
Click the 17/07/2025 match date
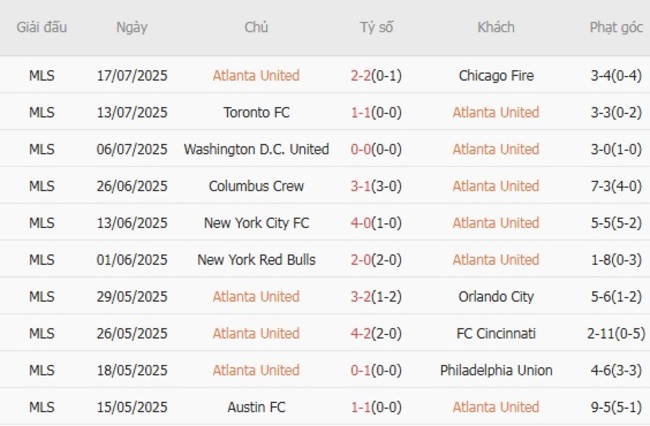click(x=132, y=75)
